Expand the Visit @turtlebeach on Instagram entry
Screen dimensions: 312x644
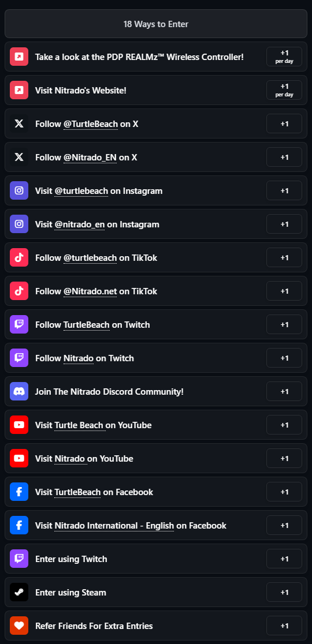156,190
